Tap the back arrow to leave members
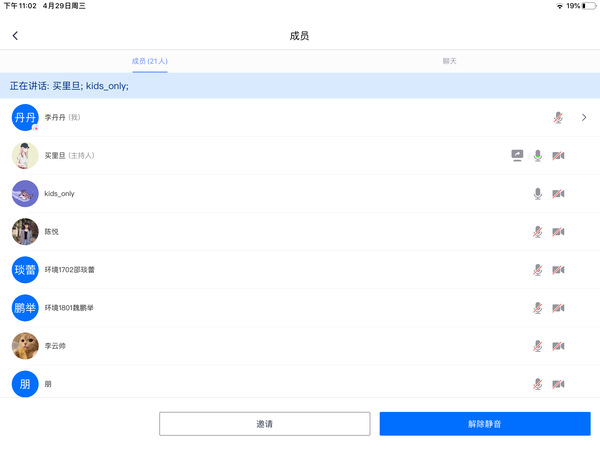The height and width of the screenshot is (450, 600). pyautogui.click(x=15, y=36)
